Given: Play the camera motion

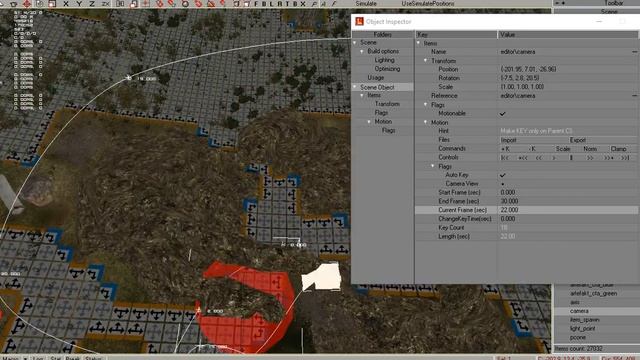Looking at the screenshot, I should pyautogui.click(x=554, y=158).
